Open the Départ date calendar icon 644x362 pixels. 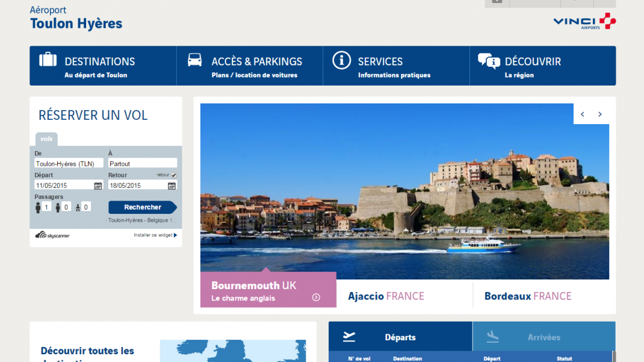(98, 186)
